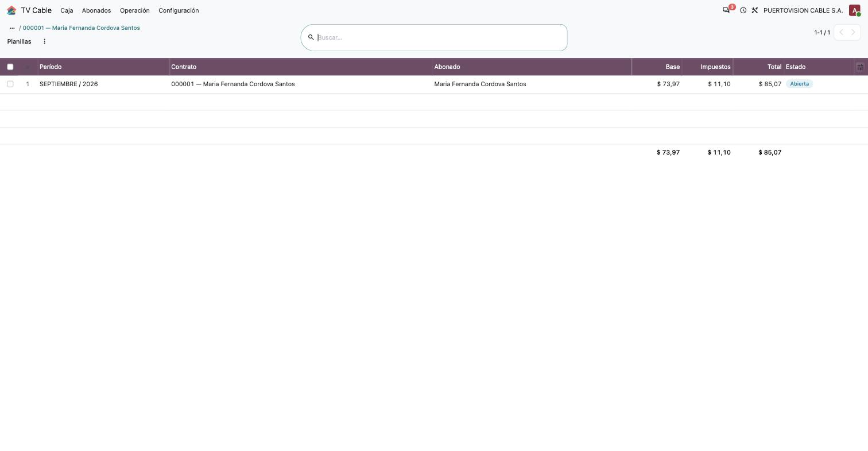868x451 pixels.
Task: Open the Caja menu
Action: coord(67,10)
